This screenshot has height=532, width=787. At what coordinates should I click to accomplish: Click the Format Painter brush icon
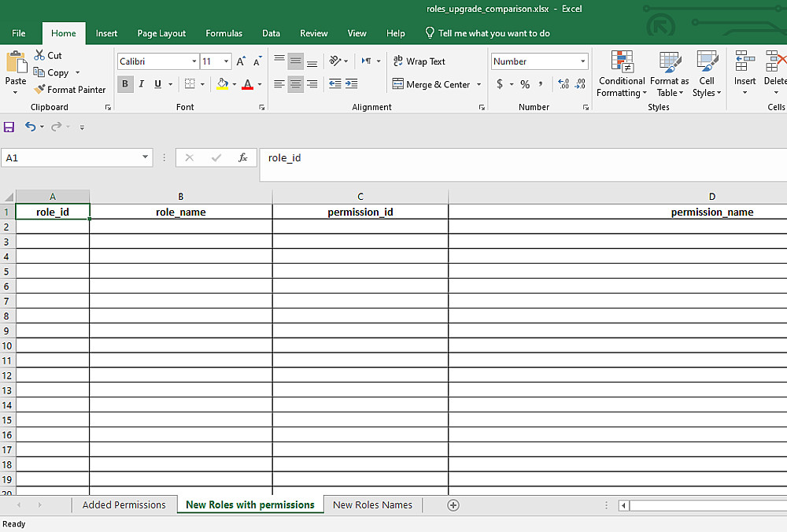click(39, 90)
